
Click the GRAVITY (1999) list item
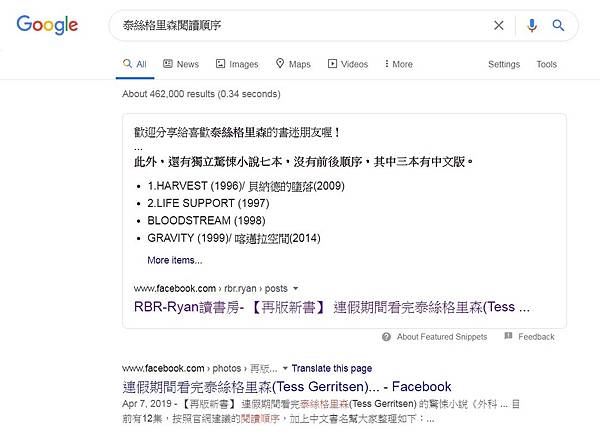pos(234,238)
